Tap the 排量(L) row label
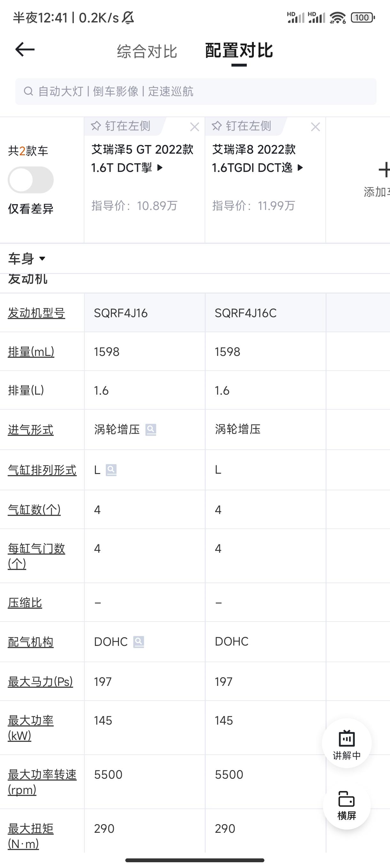Image resolution: width=390 pixels, height=868 pixels. point(26,390)
